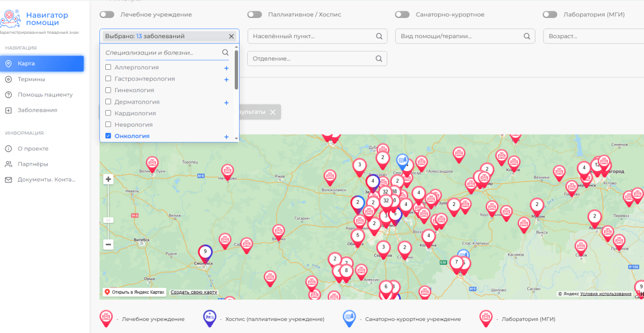Click Открыть в Яндекс Картах button

[135, 293]
